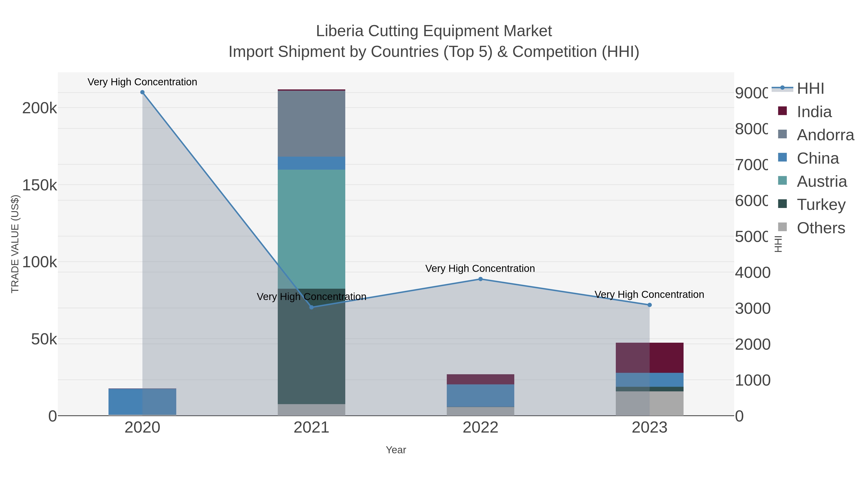Click the 1000 HHI axis tick label
868x488 pixels.
click(753, 380)
